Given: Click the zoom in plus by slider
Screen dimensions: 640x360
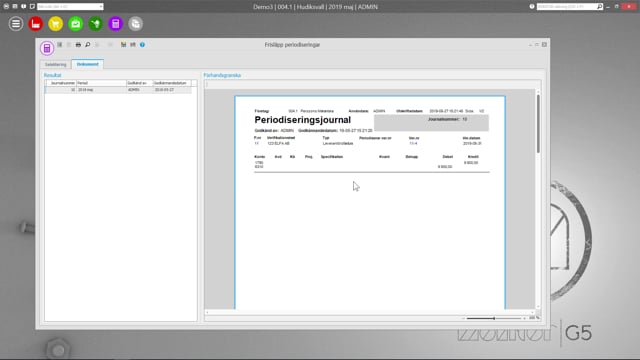Looking at the screenshot, I should pyautogui.click(x=524, y=318).
